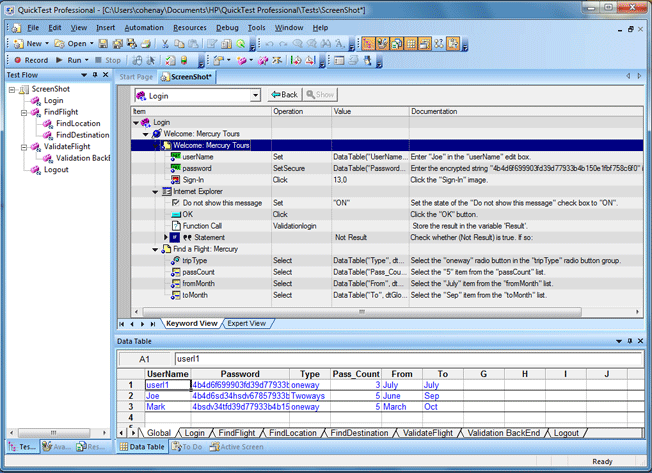Expand the Statement step row
This screenshot has height=473, width=652.
pos(166,237)
